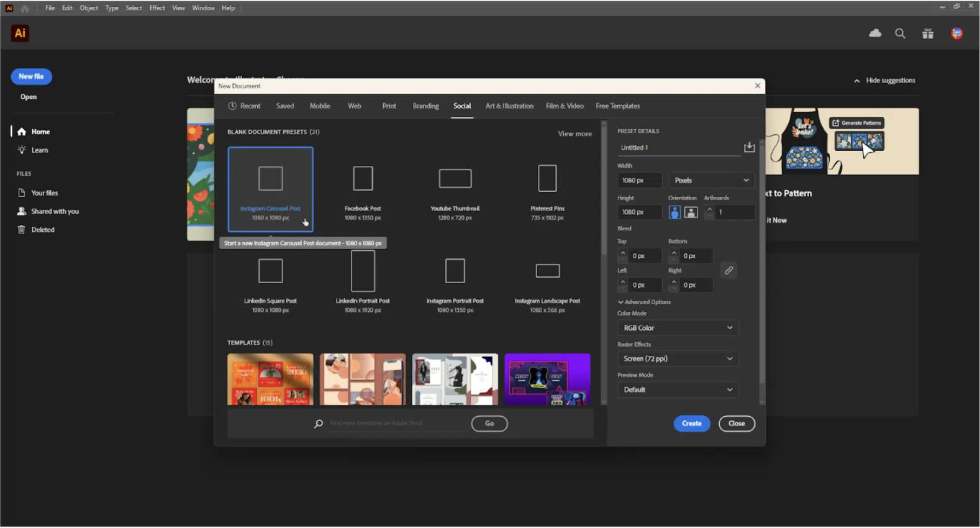The height and width of the screenshot is (528, 980).
Task: Click the search magnifier in header
Action: pyautogui.click(x=900, y=34)
